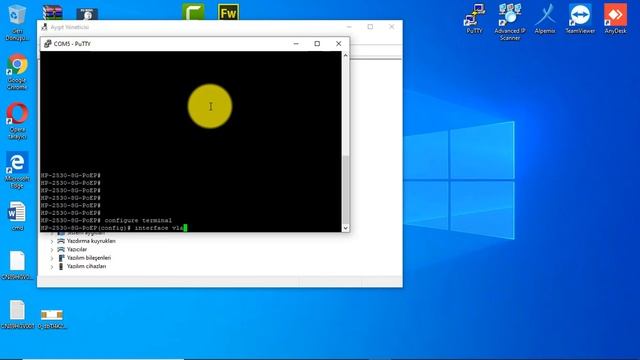640x360 pixels.
Task: Minimize the Aygıt Yöneticisi window
Action: (x=349, y=27)
